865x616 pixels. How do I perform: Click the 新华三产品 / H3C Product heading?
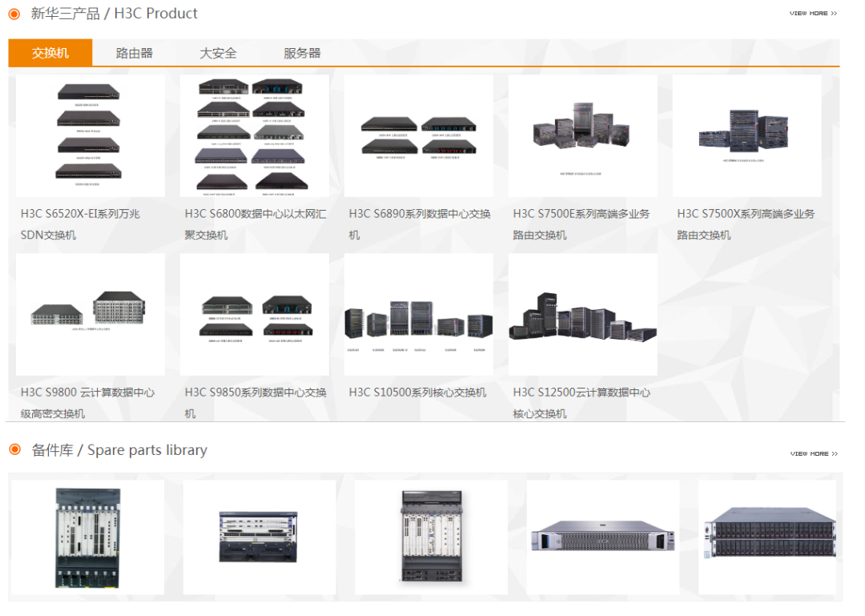coord(115,14)
